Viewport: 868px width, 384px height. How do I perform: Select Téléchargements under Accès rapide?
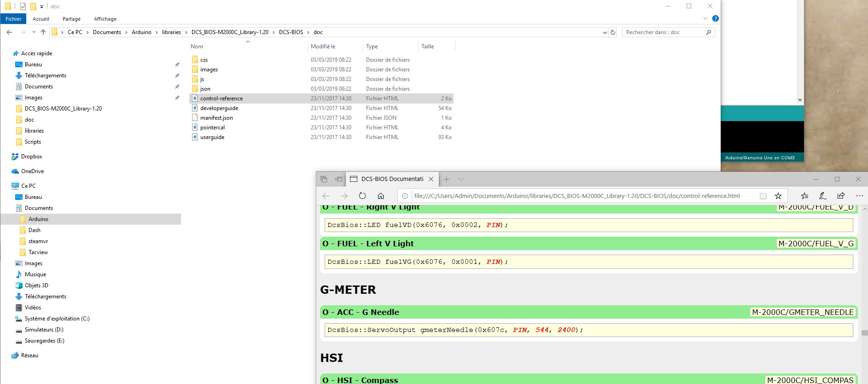click(46, 76)
